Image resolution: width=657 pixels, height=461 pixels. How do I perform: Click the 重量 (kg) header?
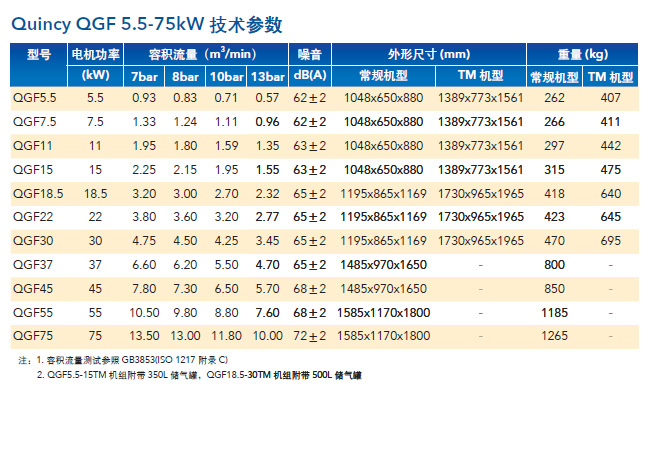(x=582, y=54)
